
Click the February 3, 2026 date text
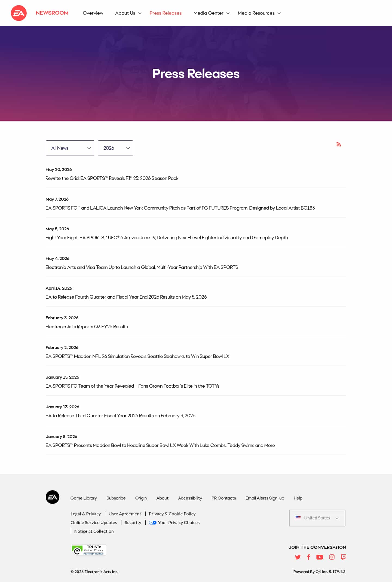tap(62, 318)
